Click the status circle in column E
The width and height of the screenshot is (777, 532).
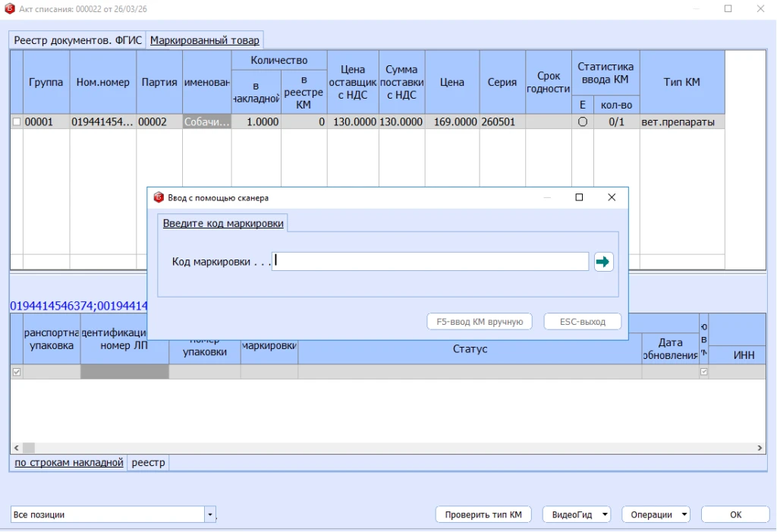click(583, 121)
